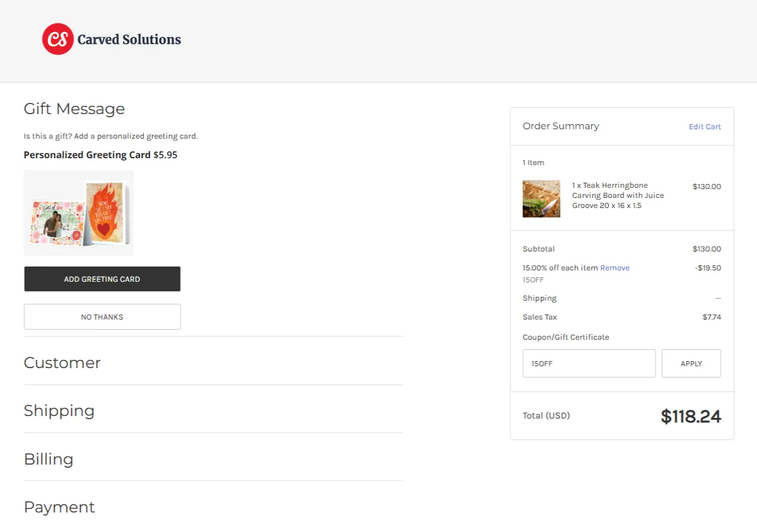Click the Edit Cart link
The height and width of the screenshot is (532, 757).
click(x=705, y=127)
